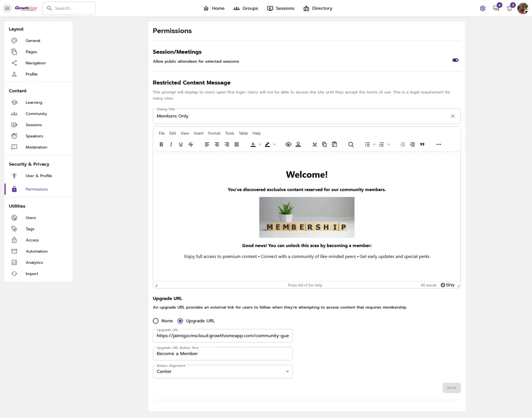The width and height of the screenshot is (532, 418).
Task: Disable public attendees toggle
Action: (x=455, y=60)
